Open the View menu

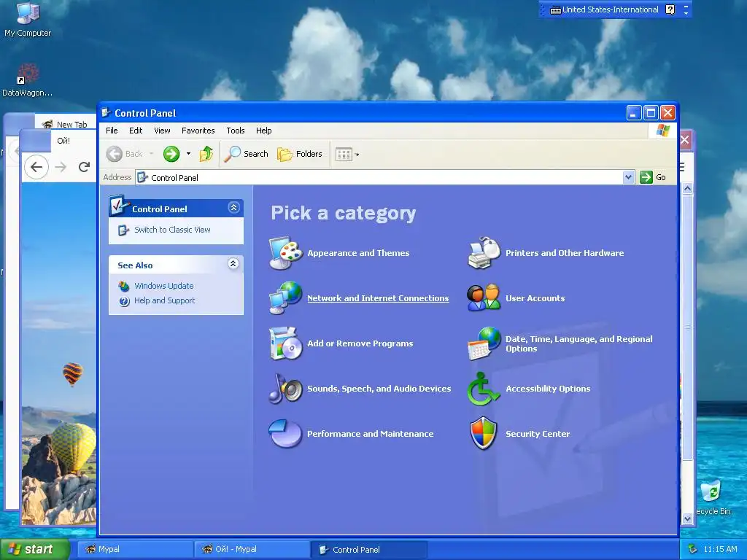pyautogui.click(x=162, y=131)
